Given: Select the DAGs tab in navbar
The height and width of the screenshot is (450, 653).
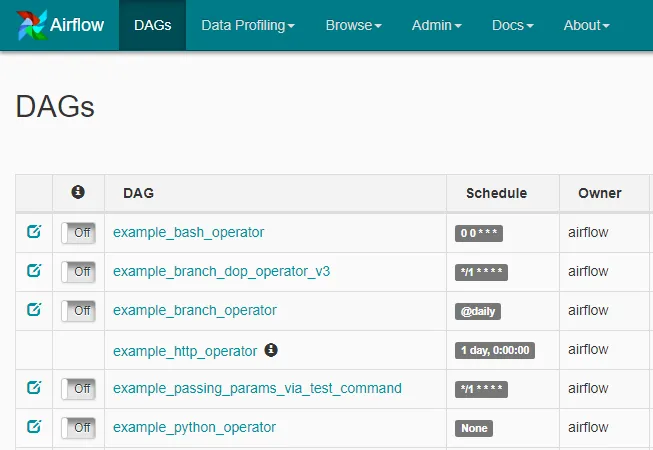Looking at the screenshot, I should tap(152, 25).
